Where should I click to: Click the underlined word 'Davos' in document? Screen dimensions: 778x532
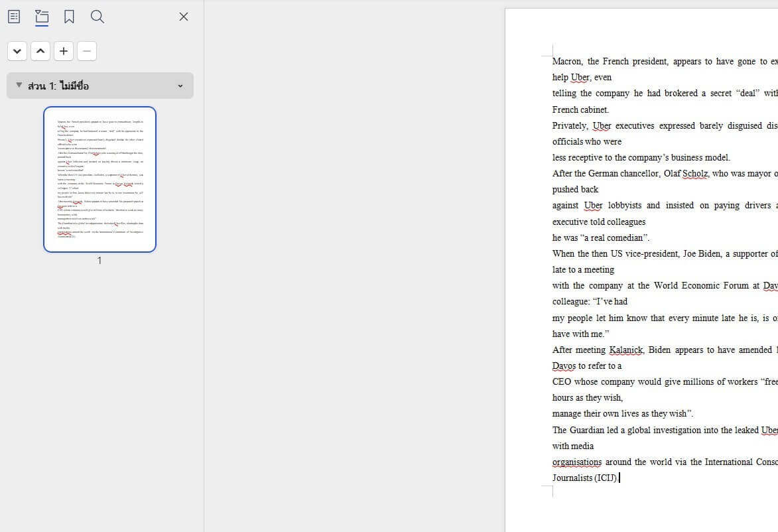[x=564, y=366]
